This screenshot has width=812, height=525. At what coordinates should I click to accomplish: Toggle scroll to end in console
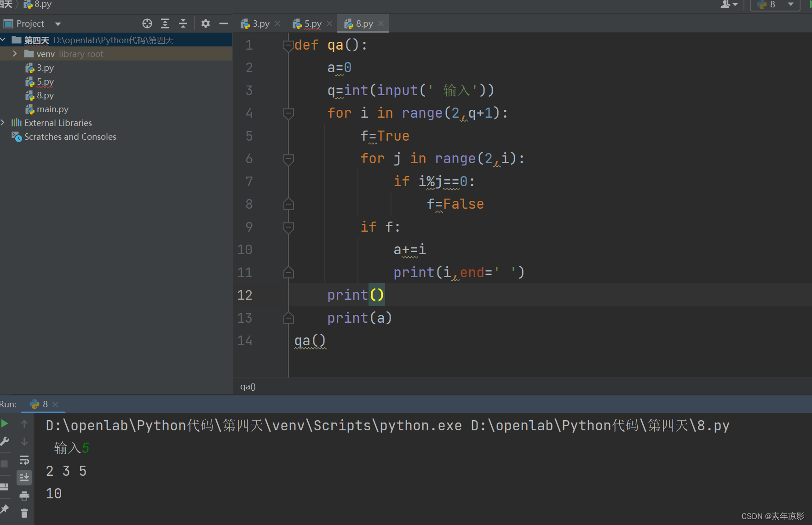24,478
